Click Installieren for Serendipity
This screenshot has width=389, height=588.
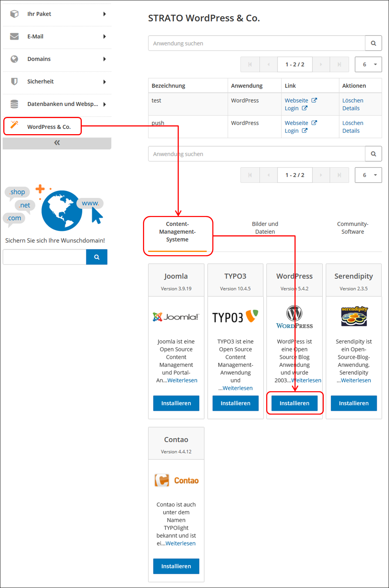coord(354,403)
